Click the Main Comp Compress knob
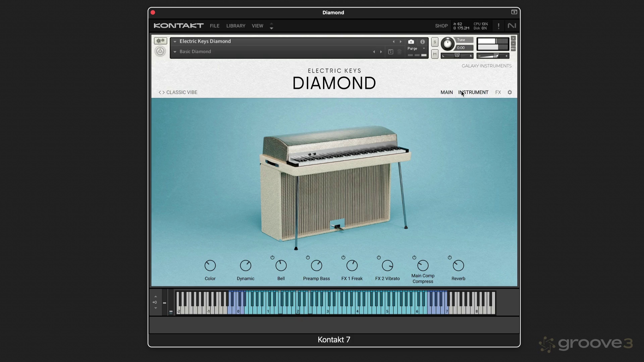Viewport: 644px width, 362px height. pos(423,266)
